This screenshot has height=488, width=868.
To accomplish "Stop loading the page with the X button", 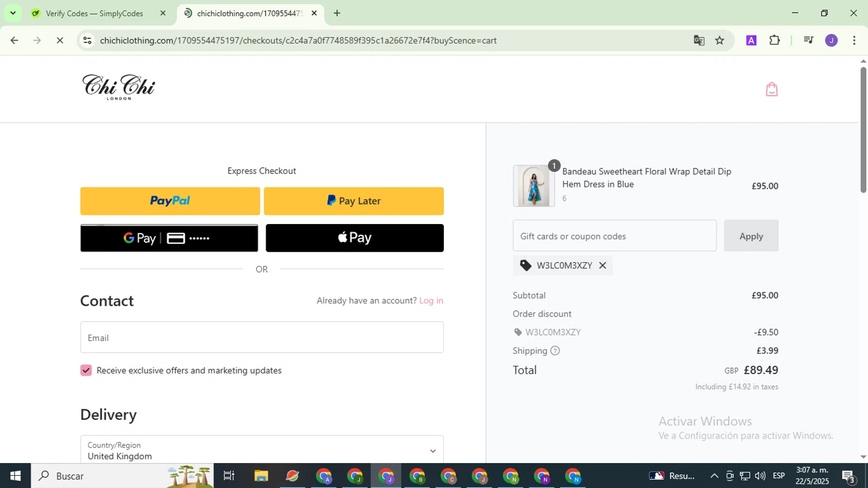I will point(60,41).
